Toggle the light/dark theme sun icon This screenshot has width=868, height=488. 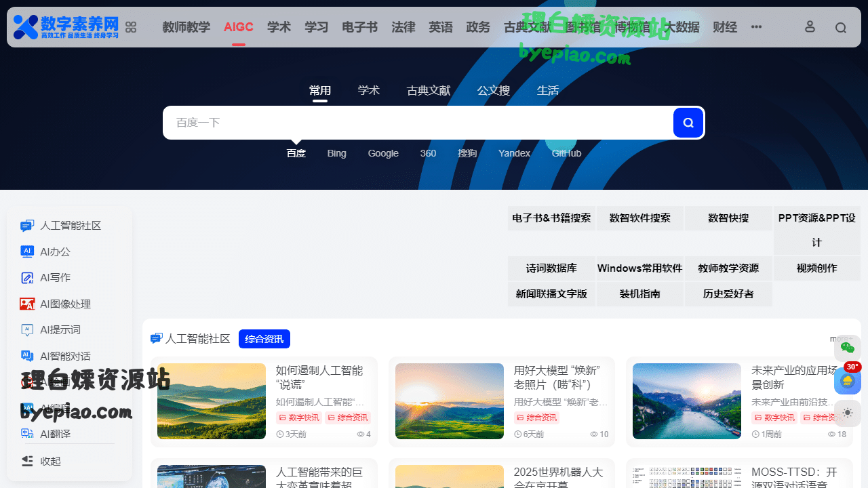(x=848, y=412)
